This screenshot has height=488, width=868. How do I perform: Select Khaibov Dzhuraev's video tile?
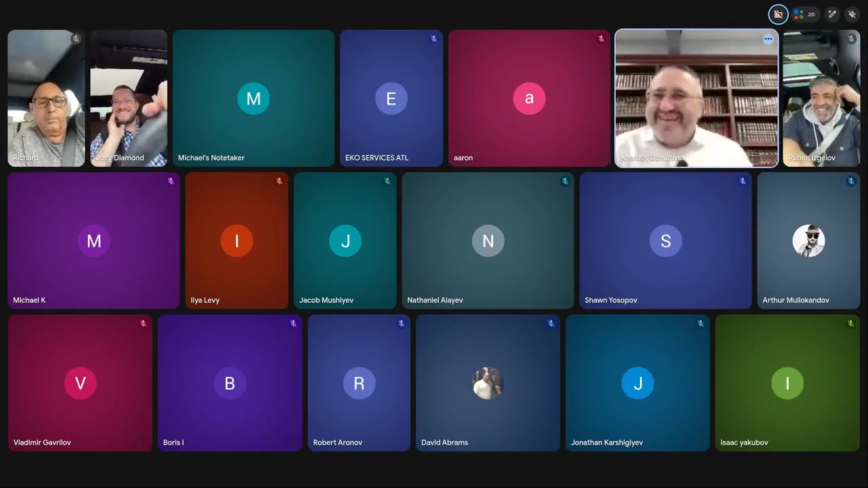(696, 98)
